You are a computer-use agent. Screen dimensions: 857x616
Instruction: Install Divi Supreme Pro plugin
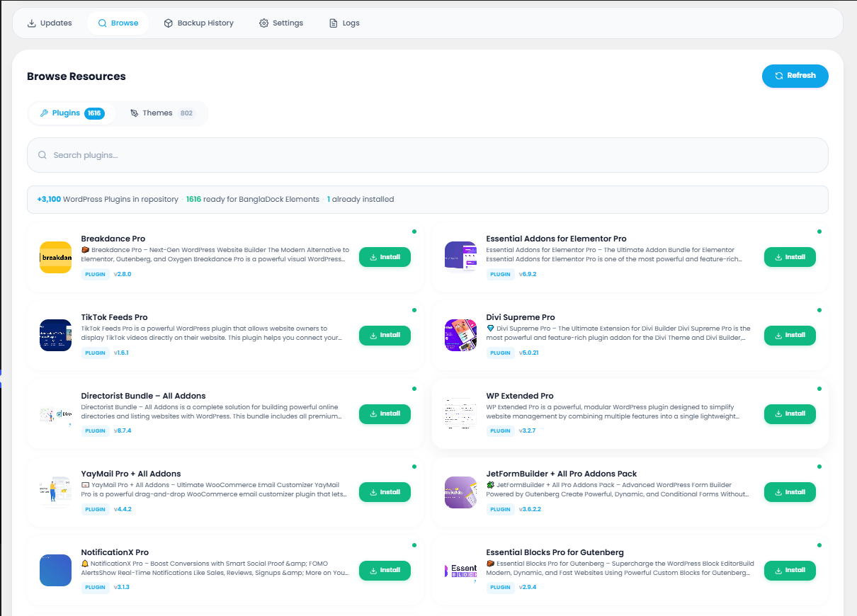pyautogui.click(x=790, y=335)
